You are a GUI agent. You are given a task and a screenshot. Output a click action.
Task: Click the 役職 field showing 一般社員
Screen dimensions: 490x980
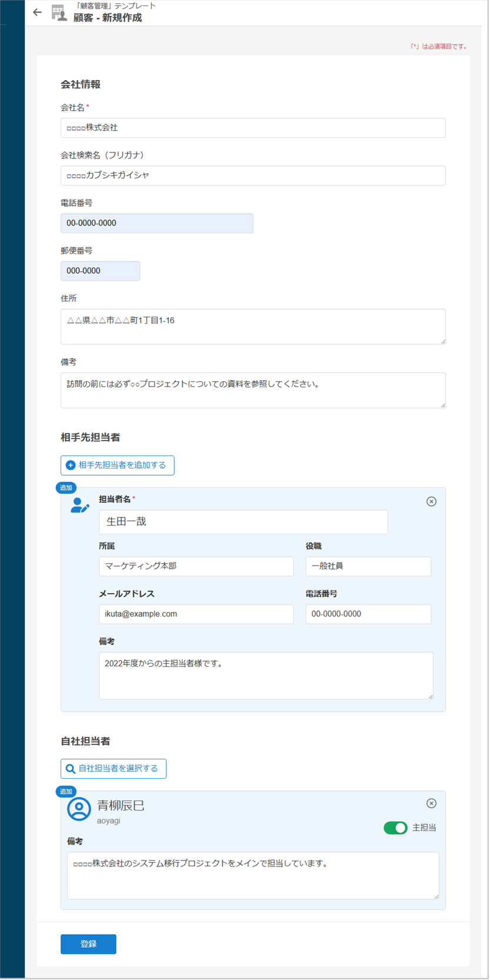(x=368, y=566)
